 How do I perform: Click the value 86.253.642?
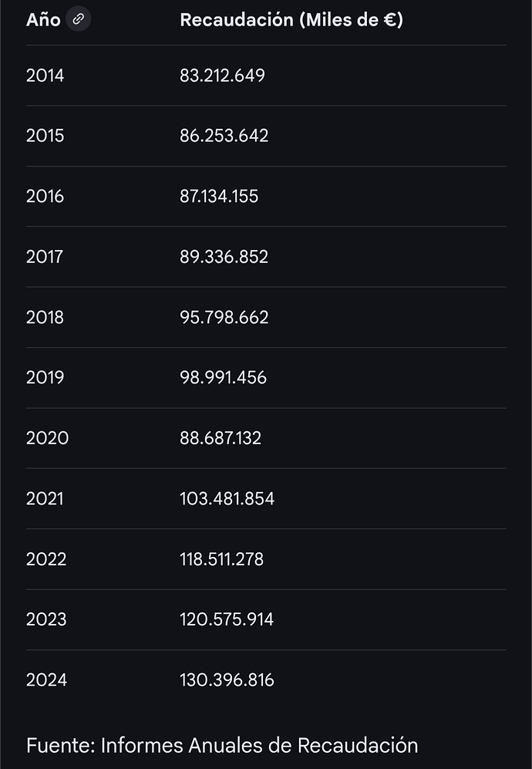(x=224, y=136)
